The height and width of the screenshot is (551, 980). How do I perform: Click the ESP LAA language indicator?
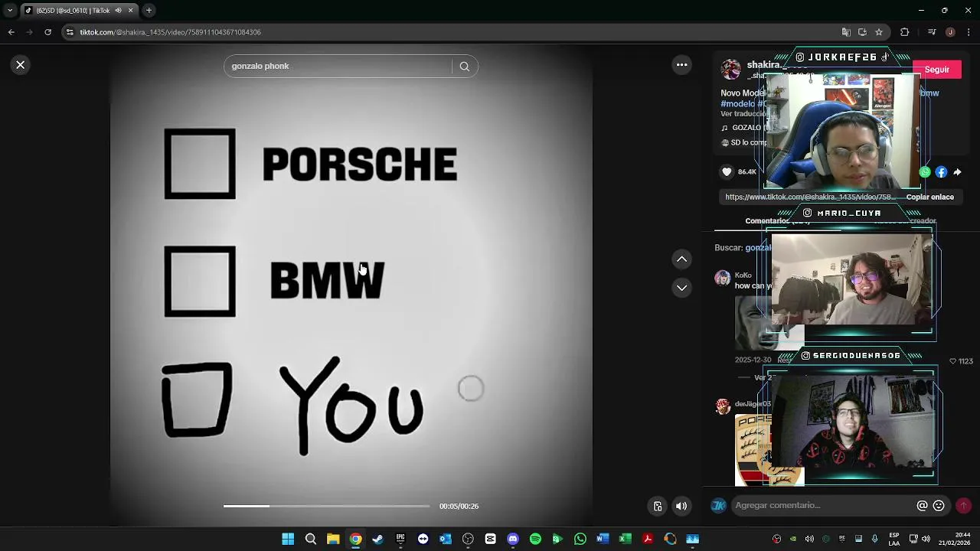pos(894,539)
